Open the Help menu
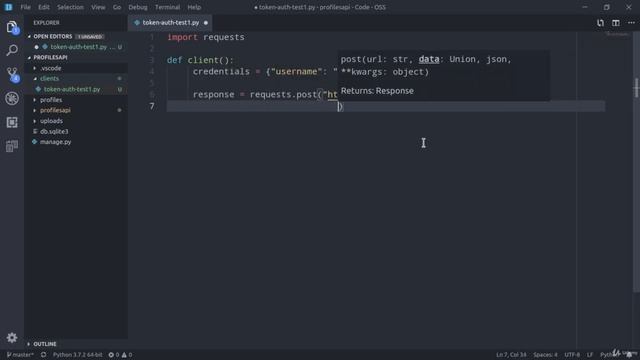This screenshot has height=360, width=640. coord(194,7)
